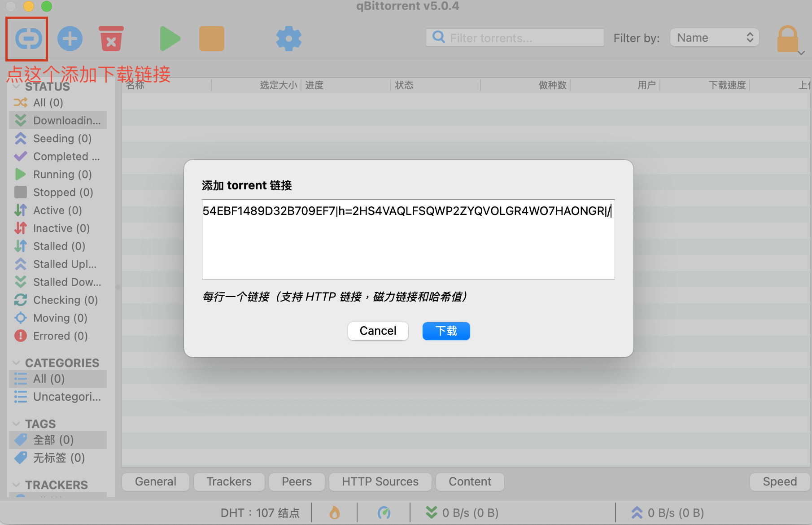This screenshot has width=812, height=525.
Task: Click the flame icon in the status bar
Action: 335,512
